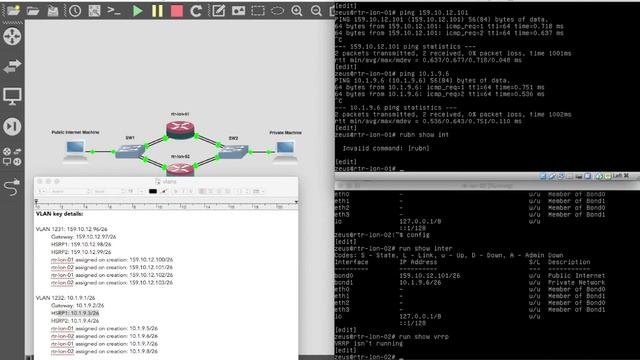Choose center text alignment in TextEdit
The image size is (640, 360).
coord(210,191)
